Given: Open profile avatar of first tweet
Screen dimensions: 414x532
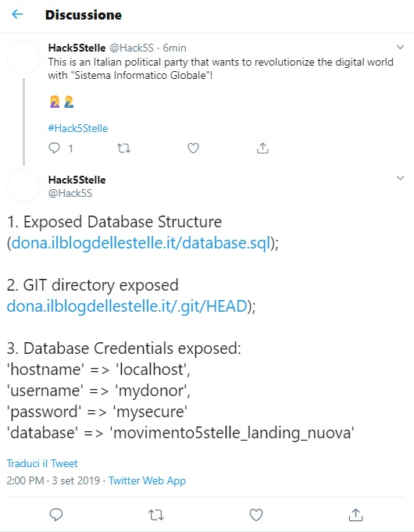Looking at the screenshot, I should 23,58.
